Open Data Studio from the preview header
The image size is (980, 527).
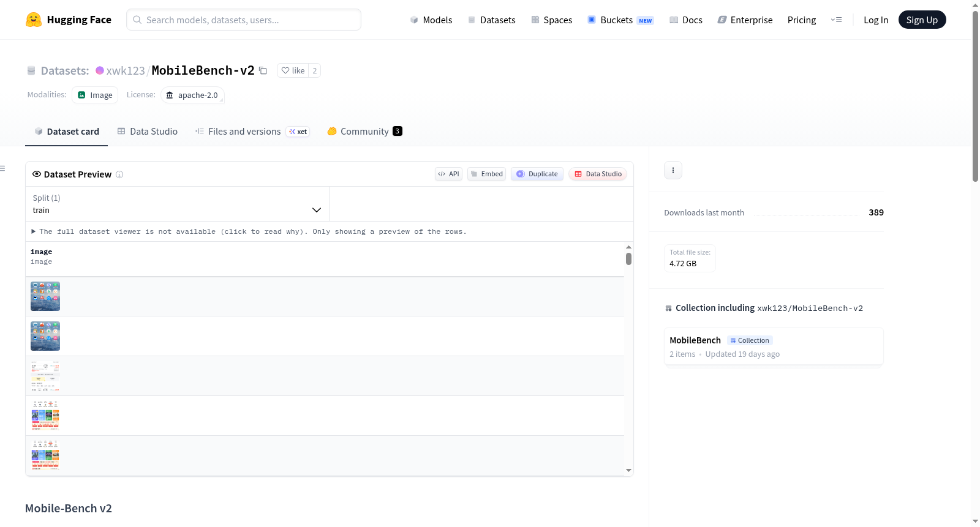tap(598, 174)
